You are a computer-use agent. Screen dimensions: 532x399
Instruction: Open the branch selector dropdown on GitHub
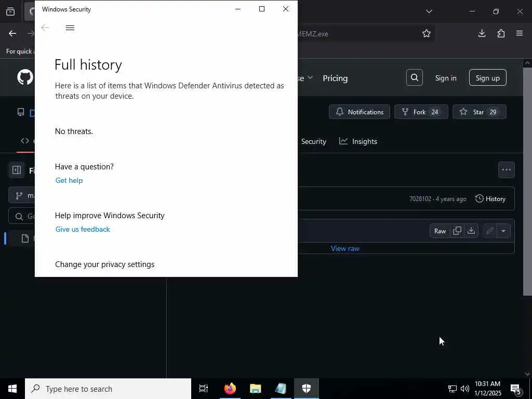22,195
